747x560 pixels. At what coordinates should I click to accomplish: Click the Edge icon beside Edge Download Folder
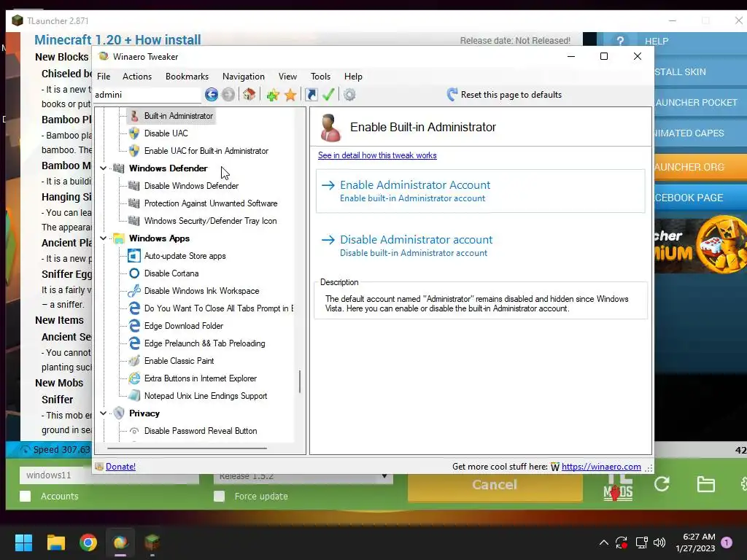pos(134,326)
